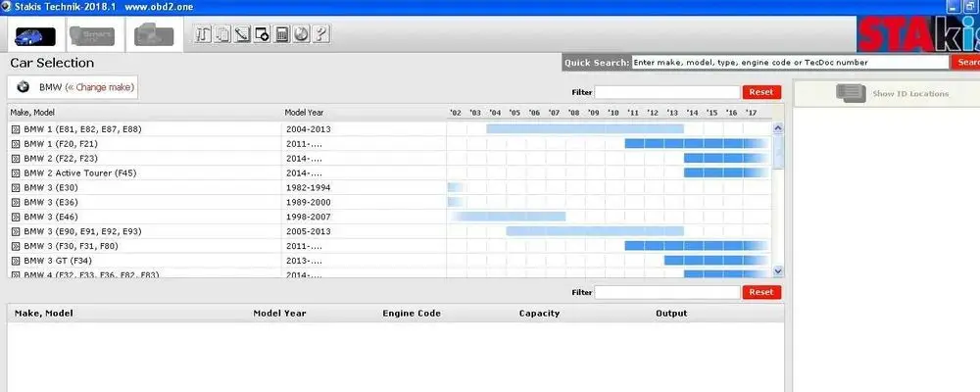Open the help question mark icon
This screenshot has height=392, width=980.
pos(320,33)
